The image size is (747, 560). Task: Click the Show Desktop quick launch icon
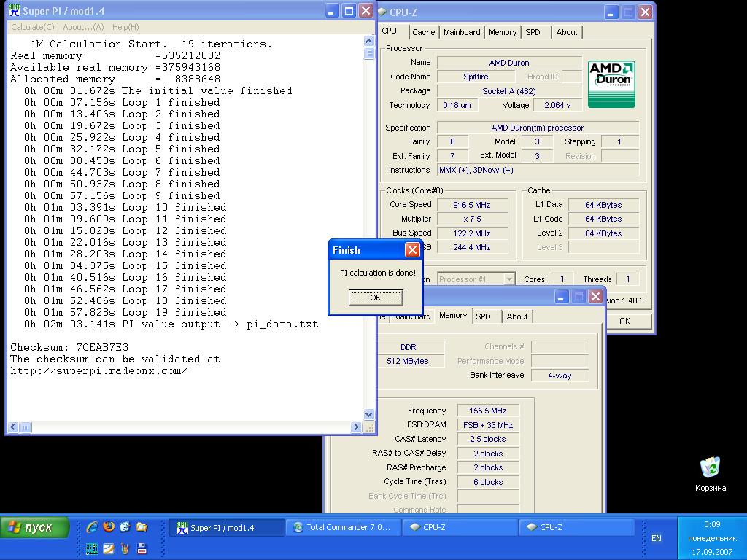pyautogui.click(x=125, y=526)
